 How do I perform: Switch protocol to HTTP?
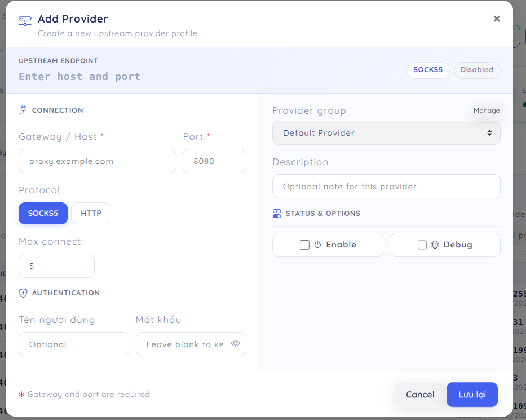pyautogui.click(x=91, y=213)
